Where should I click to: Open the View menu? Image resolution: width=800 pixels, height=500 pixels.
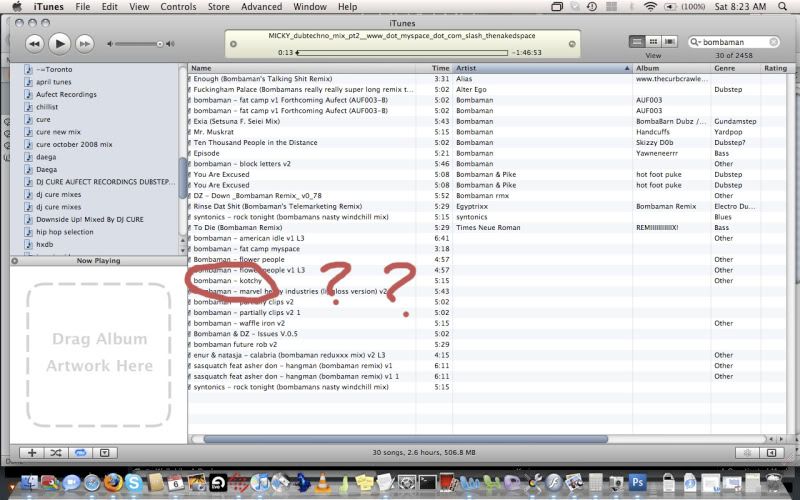click(139, 7)
